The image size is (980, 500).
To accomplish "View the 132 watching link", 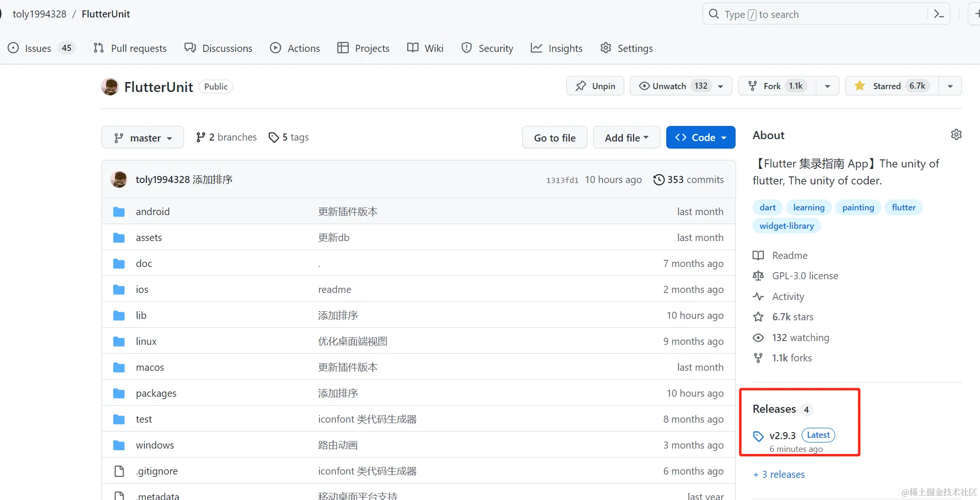I will (791, 338).
